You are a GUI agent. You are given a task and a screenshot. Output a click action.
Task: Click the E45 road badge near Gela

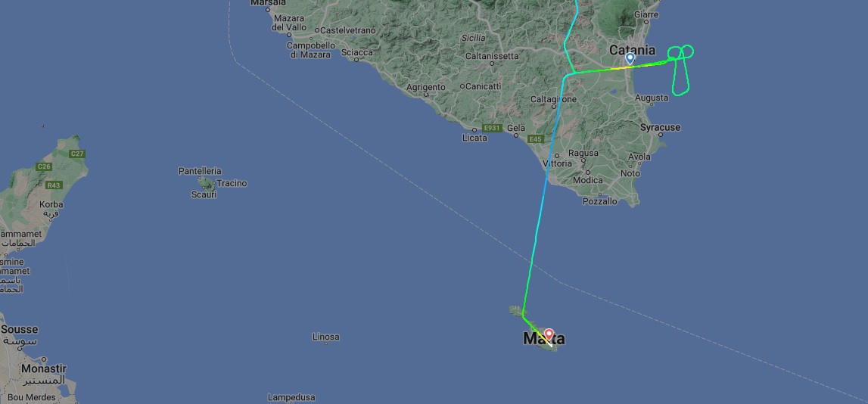(536, 139)
